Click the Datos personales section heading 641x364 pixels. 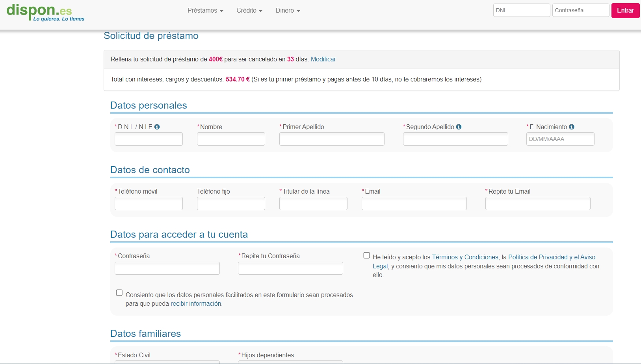(149, 105)
